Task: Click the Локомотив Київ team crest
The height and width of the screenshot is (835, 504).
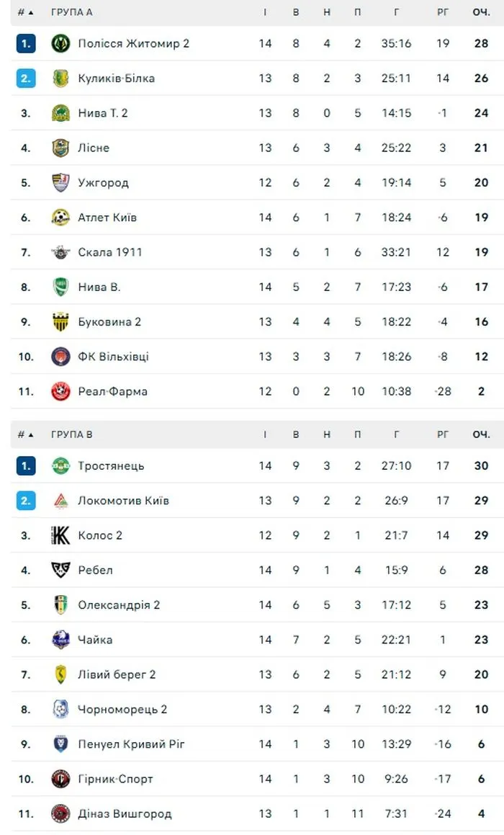Action: (60, 501)
